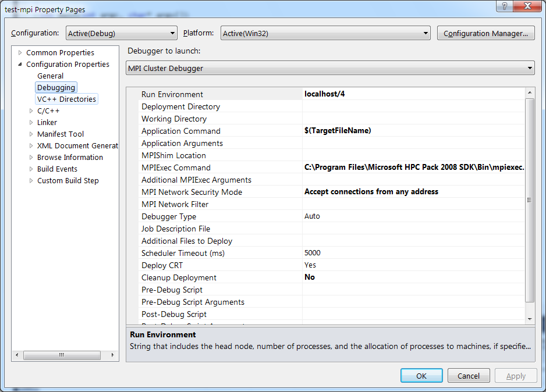This screenshot has width=546, height=392.
Task: Select the Custom Build Step label
Action: click(68, 180)
